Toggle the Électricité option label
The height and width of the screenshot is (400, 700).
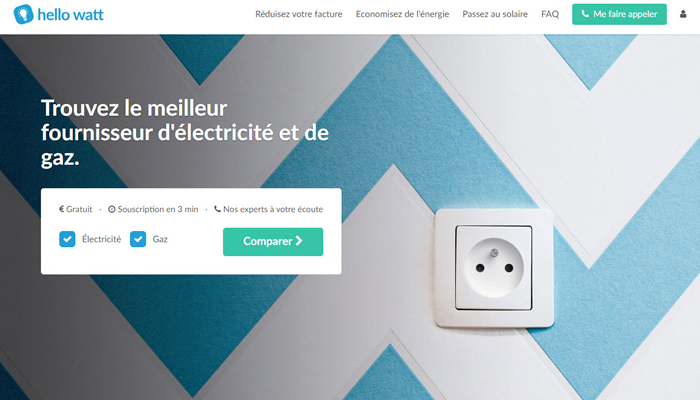(x=101, y=239)
